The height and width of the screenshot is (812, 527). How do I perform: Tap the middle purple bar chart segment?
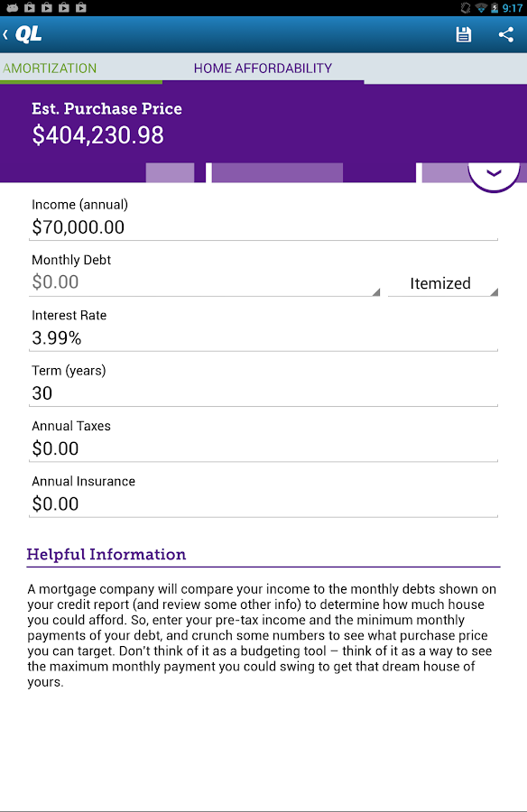click(x=277, y=173)
